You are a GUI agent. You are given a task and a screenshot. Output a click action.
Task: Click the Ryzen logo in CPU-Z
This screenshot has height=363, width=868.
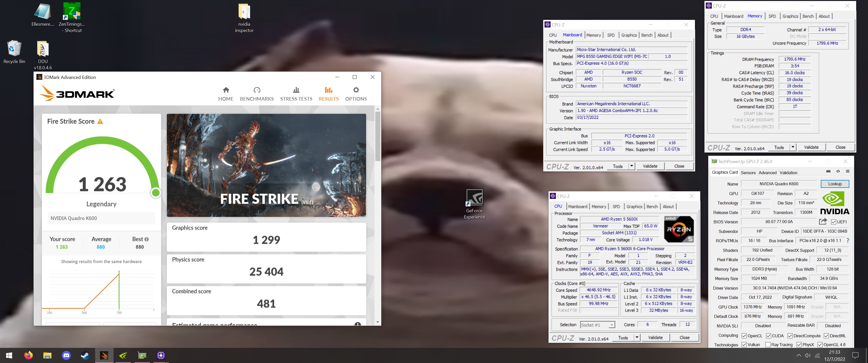679,229
